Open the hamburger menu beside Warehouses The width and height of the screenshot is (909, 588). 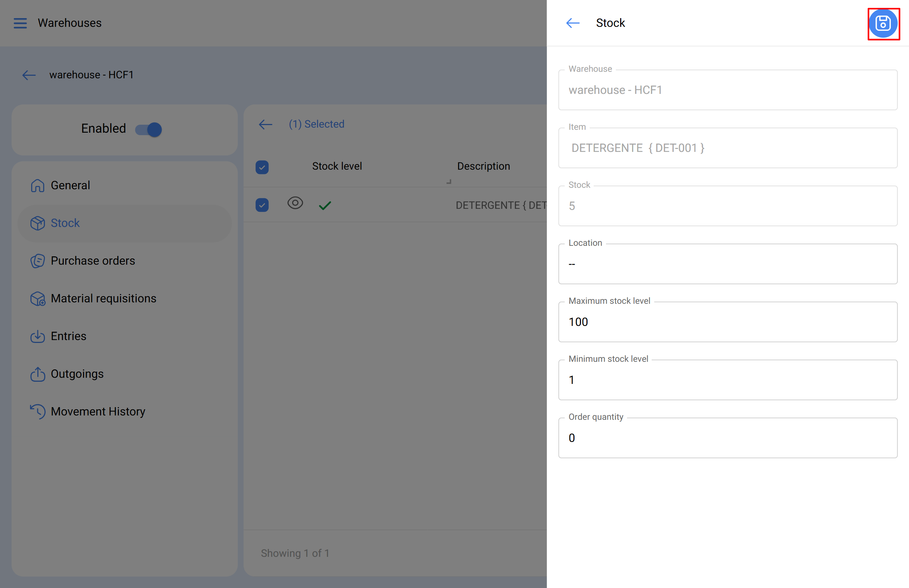click(x=20, y=23)
